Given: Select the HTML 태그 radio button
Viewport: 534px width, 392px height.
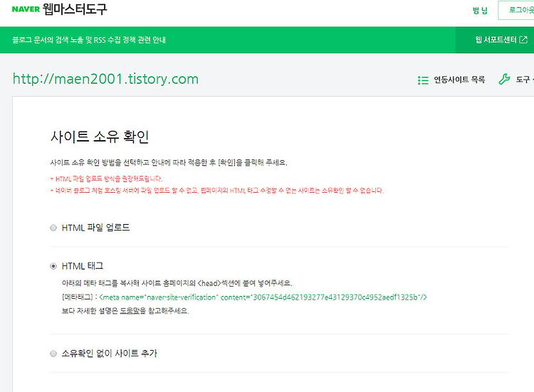Looking at the screenshot, I should pyautogui.click(x=53, y=266).
